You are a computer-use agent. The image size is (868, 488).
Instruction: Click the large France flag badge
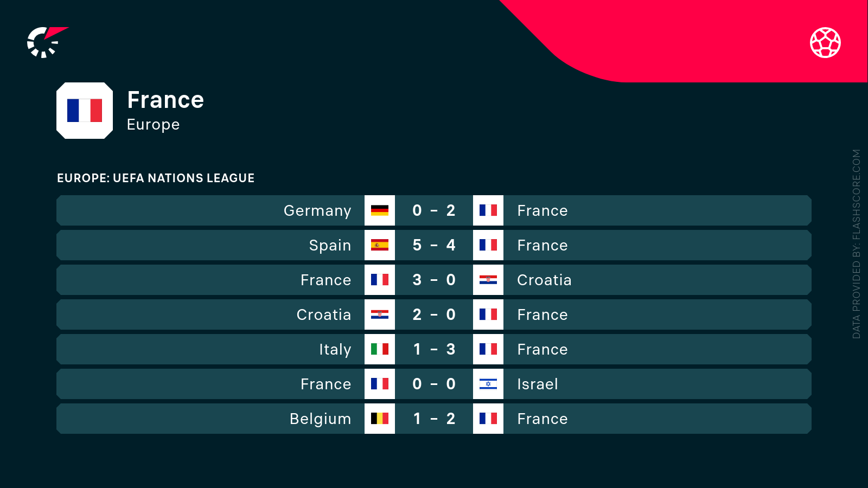coord(85,111)
